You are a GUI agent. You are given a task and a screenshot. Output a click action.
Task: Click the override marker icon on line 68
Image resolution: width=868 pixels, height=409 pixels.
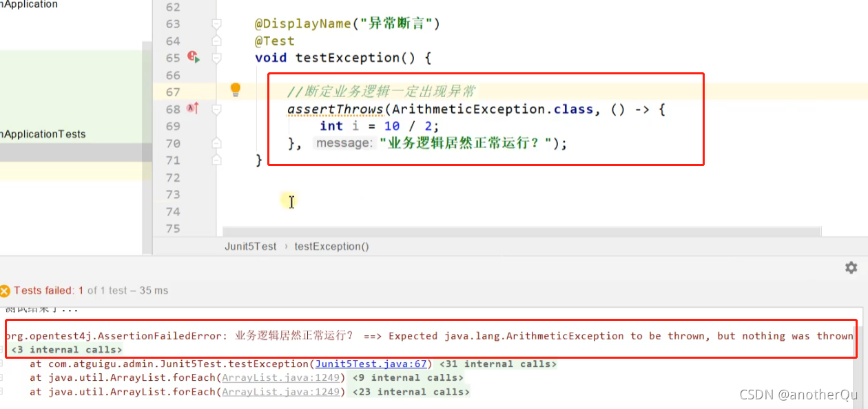tap(193, 109)
